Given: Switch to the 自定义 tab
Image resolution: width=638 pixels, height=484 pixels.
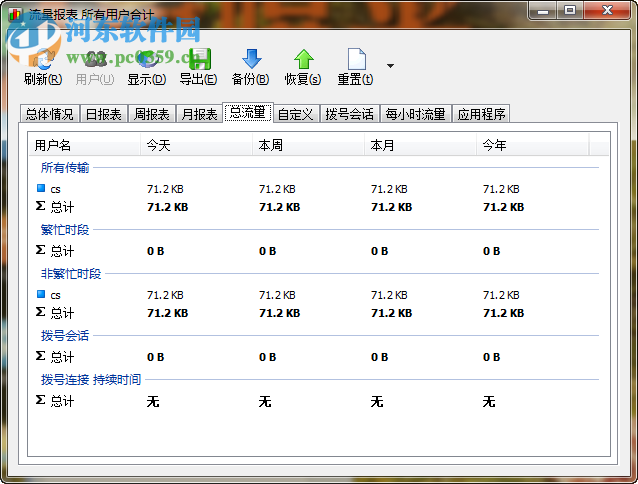Looking at the screenshot, I should [x=296, y=114].
